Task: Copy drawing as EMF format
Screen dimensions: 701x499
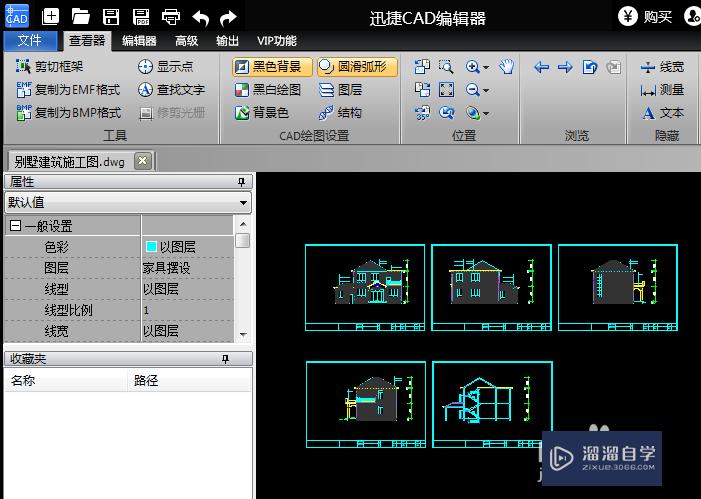Action: point(68,90)
